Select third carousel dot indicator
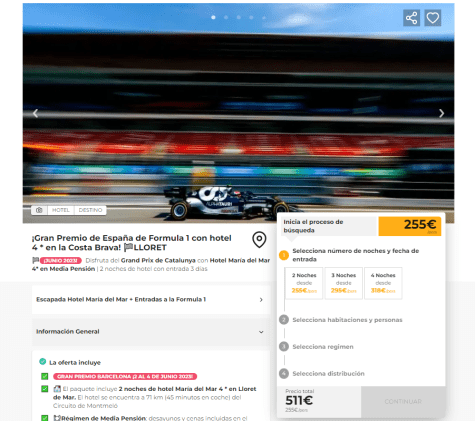Image resolution: width=475 pixels, height=421 pixels. 239,17
